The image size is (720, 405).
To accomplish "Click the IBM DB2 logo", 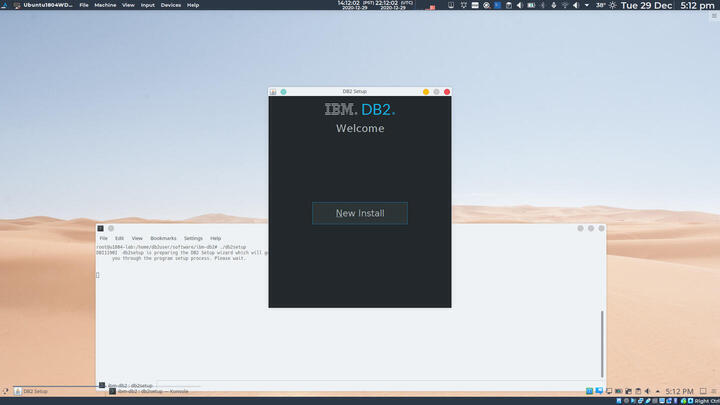I will click(x=360, y=109).
